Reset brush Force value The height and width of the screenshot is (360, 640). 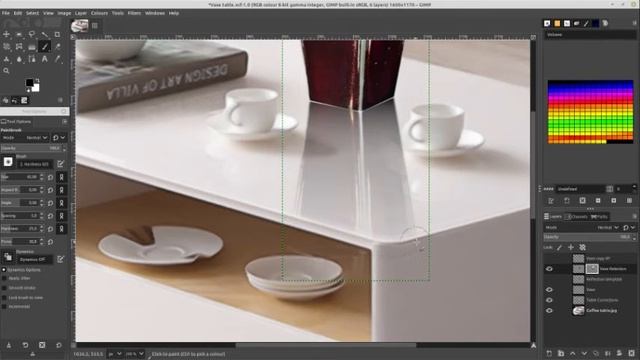tap(51, 242)
